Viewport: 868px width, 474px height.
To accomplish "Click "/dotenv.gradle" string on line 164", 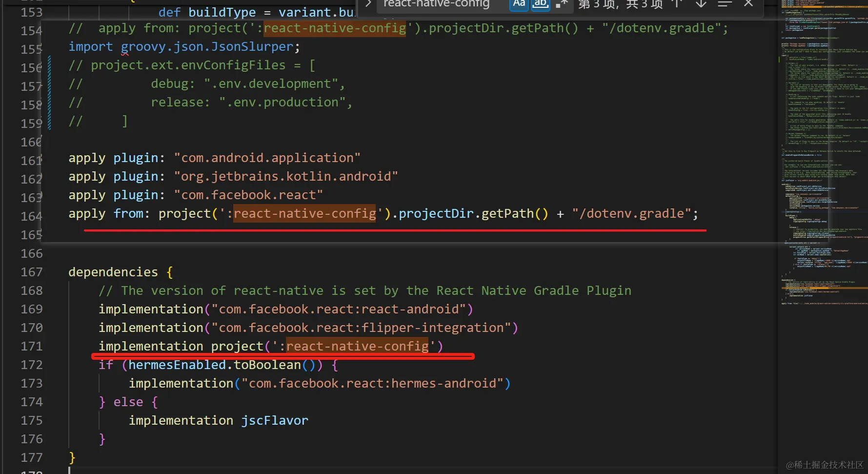I will tap(631, 214).
